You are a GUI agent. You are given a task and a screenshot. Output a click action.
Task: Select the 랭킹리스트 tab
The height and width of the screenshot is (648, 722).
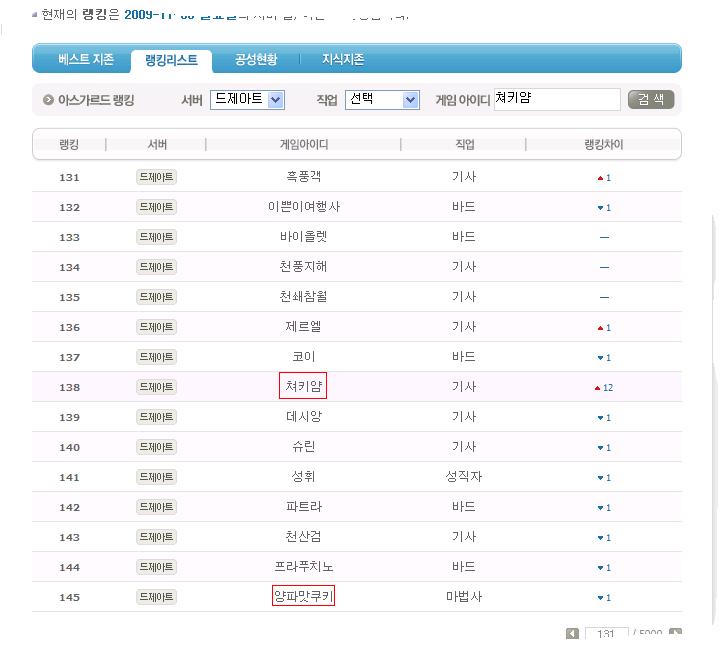(171, 60)
